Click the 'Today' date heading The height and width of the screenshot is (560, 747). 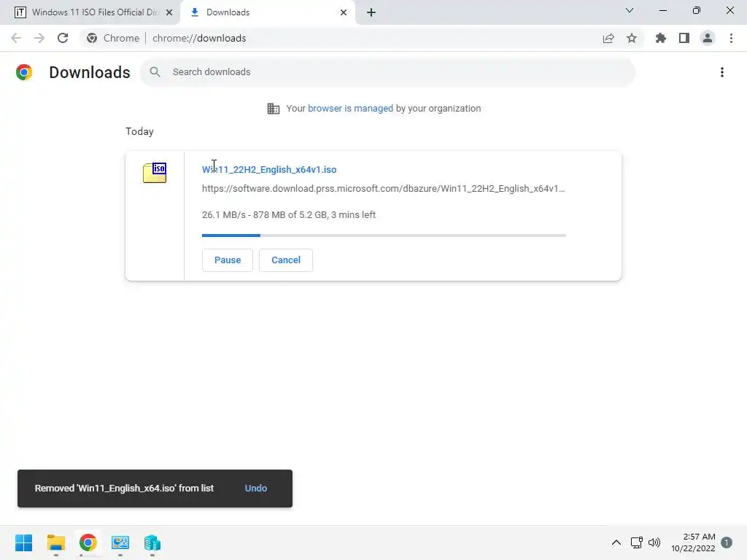click(x=139, y=131)
